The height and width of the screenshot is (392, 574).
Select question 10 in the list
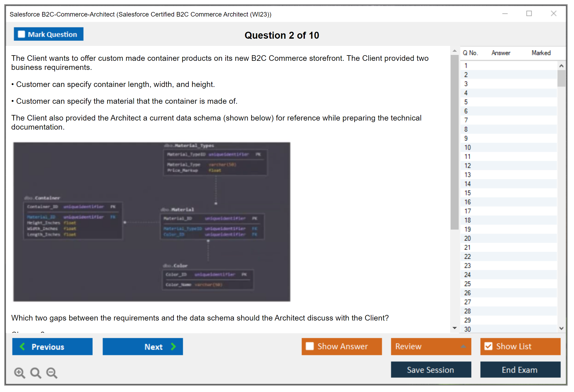coord(467,147)
